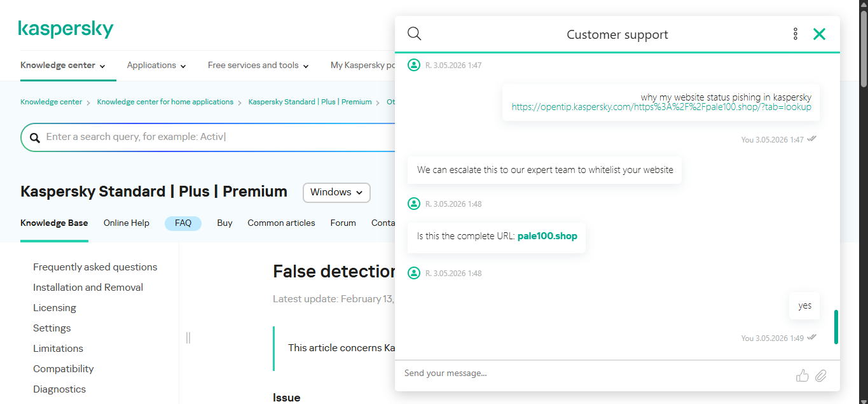Click the Kaspersky logo
868x404 pixels.
coord(65,29)
